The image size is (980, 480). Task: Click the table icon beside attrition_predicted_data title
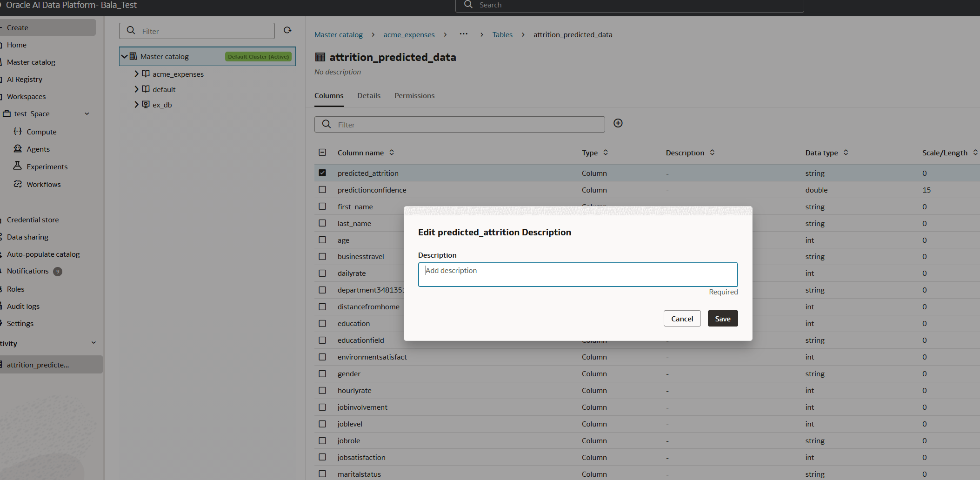(x=320, y=57)
